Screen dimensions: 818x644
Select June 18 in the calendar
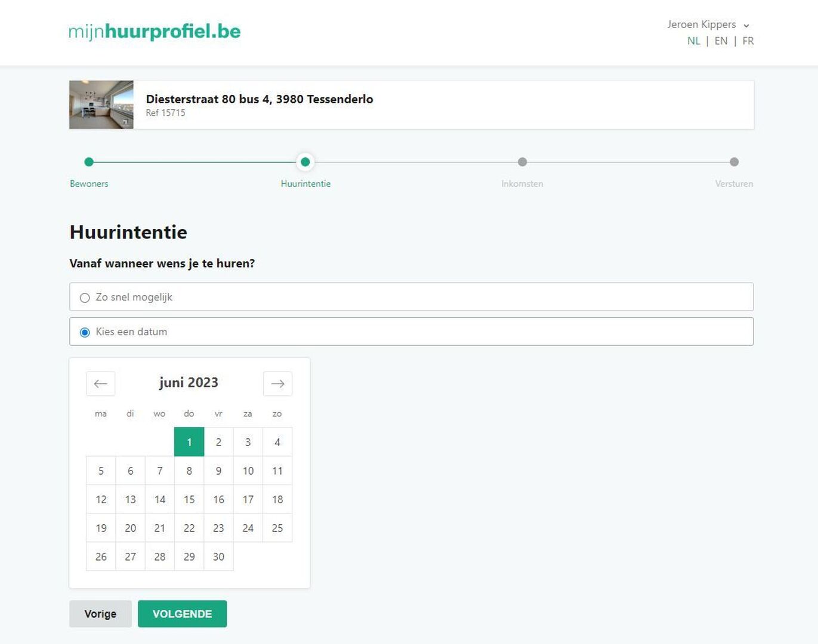pos(277,499)
